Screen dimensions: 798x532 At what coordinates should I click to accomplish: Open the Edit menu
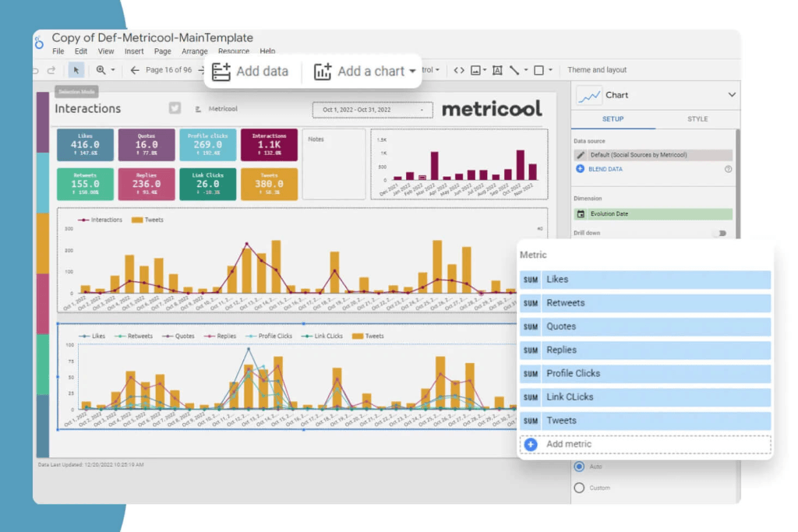point(81,51)
